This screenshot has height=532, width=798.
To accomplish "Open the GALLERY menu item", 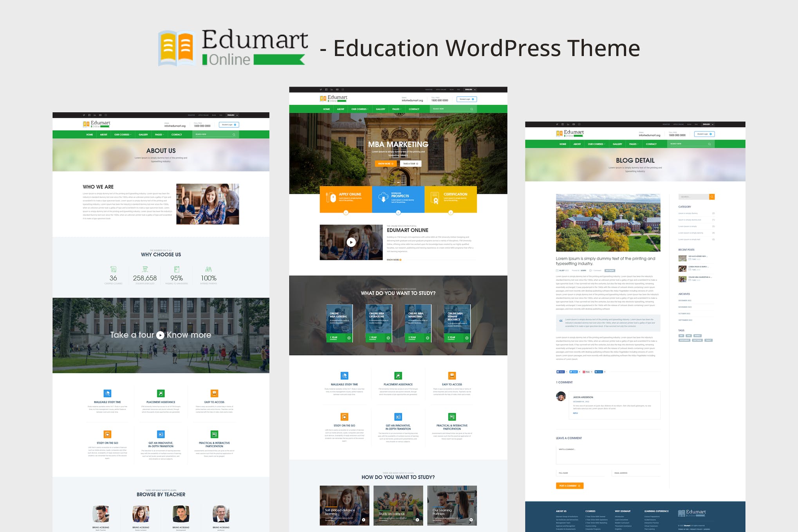I will coord(380,109).
